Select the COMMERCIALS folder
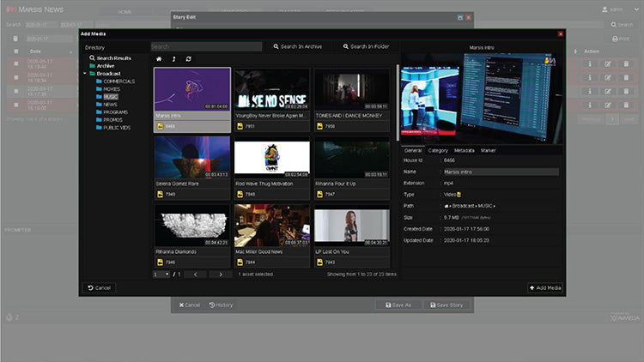 (x=118, y=81)
